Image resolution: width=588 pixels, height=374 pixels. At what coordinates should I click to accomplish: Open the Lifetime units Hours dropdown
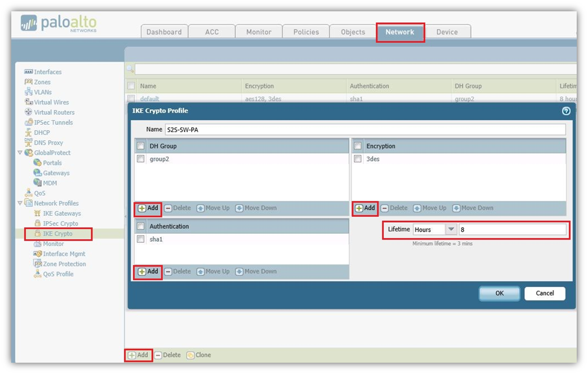(451, 230)
